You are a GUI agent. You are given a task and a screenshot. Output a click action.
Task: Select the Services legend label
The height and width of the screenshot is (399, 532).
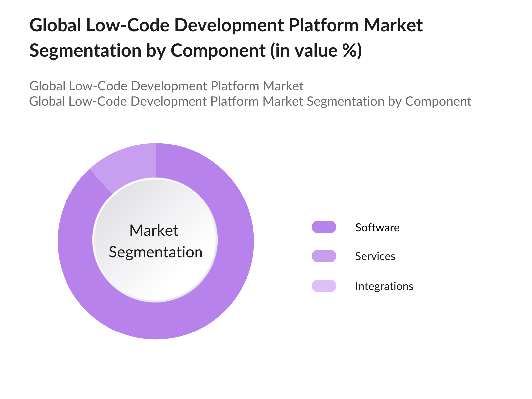375,256
